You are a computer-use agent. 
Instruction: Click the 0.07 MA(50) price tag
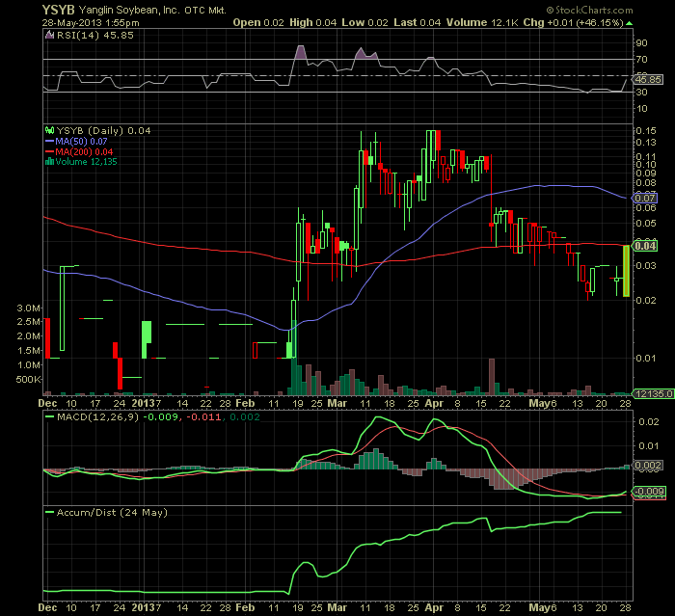tap(645, 198)
